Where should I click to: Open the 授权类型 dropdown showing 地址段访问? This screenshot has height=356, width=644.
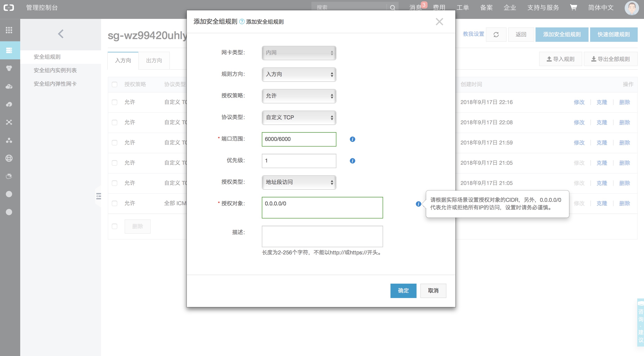coord(299,182)
